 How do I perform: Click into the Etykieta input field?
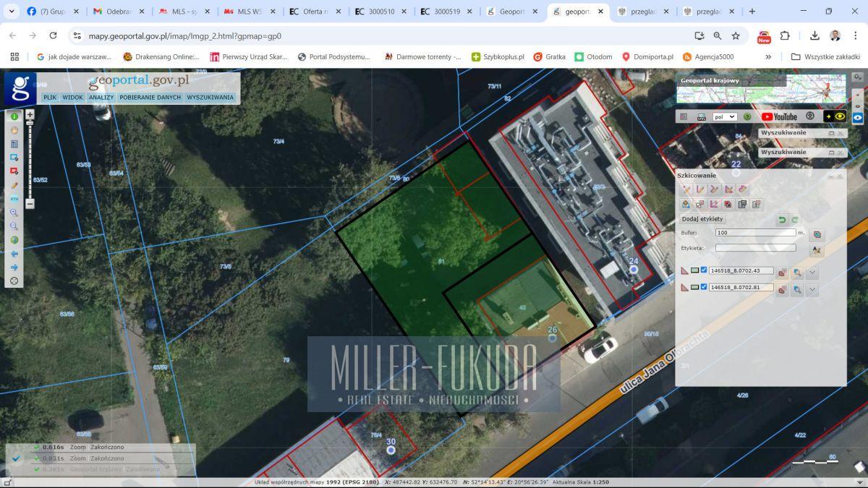click(x=755, y=248)
